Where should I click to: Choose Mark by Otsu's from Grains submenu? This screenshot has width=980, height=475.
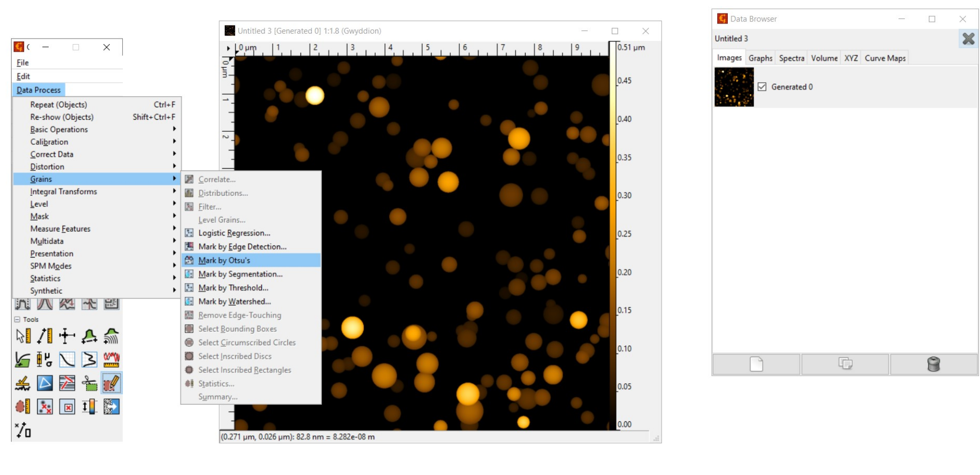(x=251, y=260)
